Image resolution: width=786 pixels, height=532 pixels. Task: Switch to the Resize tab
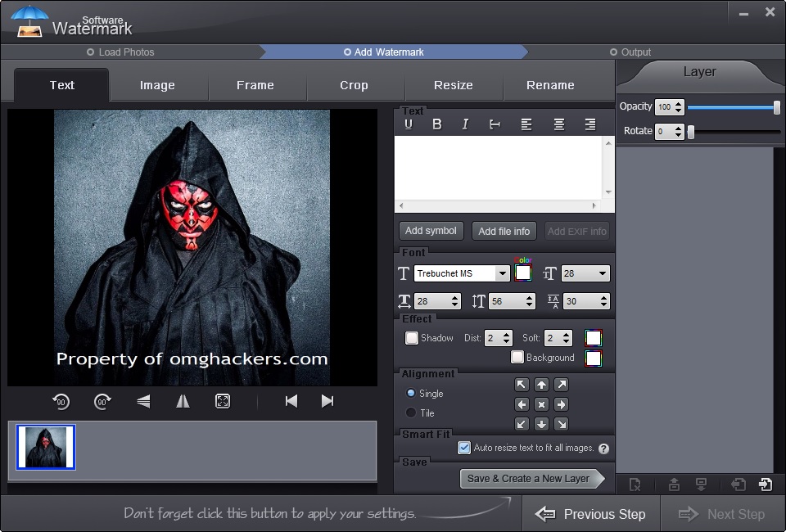(x=453, y=85)
